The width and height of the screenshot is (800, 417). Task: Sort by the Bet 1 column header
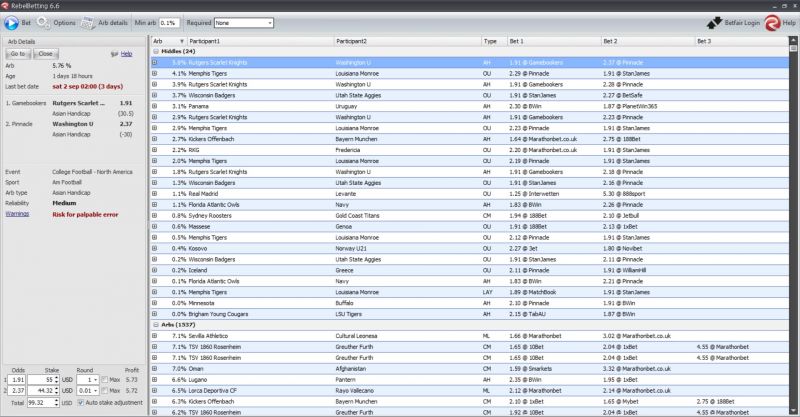553,41
